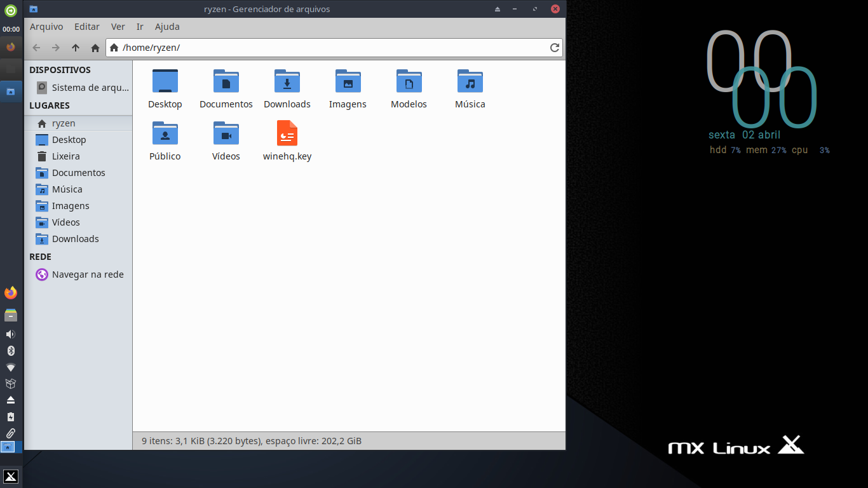Click the clipboard paperclip tray icon
Screen dimensions: 868x488
click(10, 433)
